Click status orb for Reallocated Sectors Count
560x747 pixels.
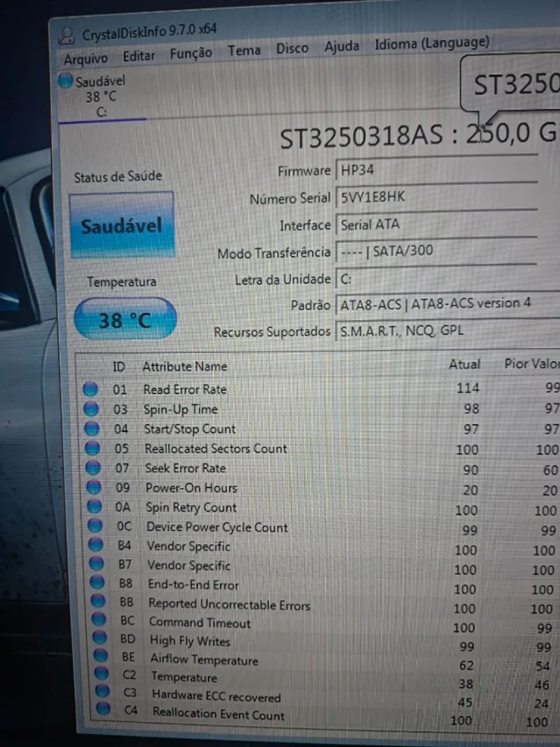[92, 448]
